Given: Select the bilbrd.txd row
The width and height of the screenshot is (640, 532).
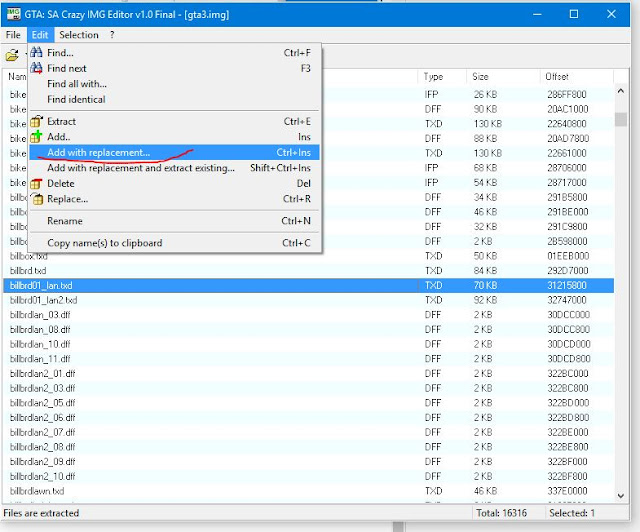Looking at the screenshot, I should point(308,271).
